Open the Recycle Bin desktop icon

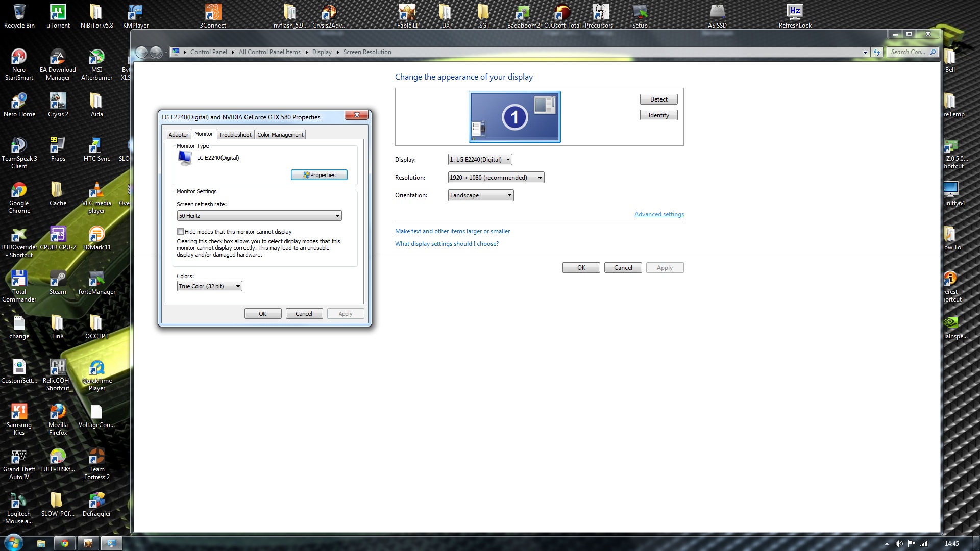point(19,13)
